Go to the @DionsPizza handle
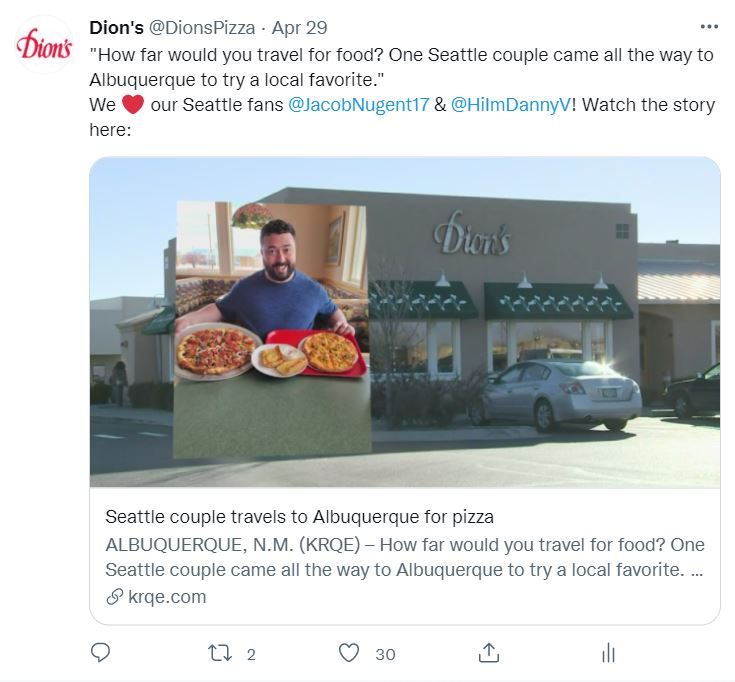 click(202, 27)
